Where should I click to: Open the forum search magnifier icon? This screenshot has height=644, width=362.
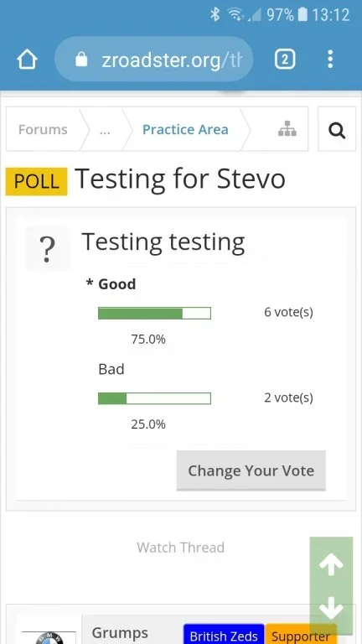(x=337, y=129)
